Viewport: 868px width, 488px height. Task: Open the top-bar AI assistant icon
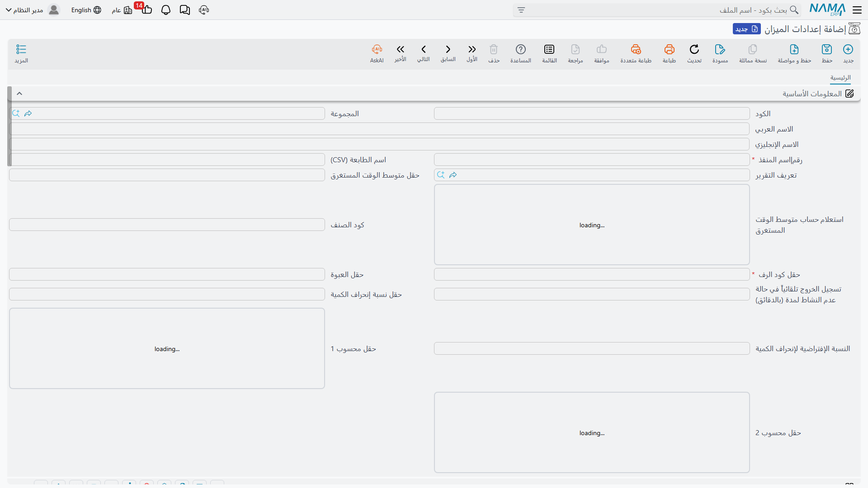point(204,10)
